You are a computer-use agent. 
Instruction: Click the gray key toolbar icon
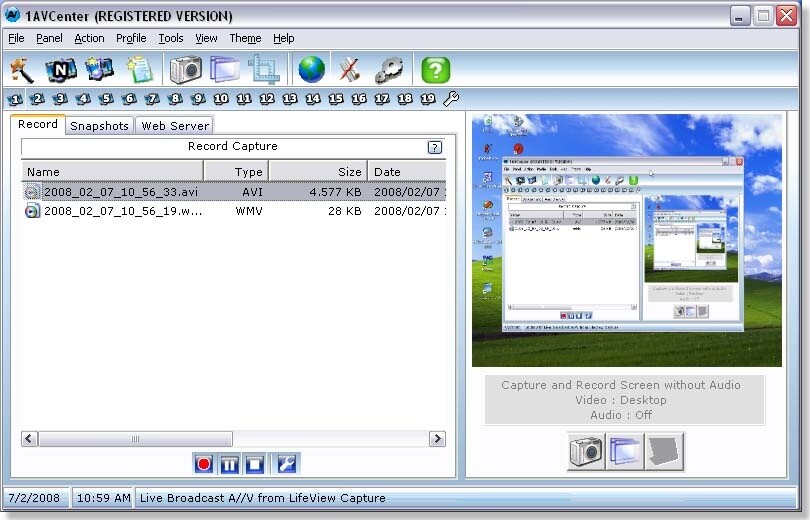(388, 70)
